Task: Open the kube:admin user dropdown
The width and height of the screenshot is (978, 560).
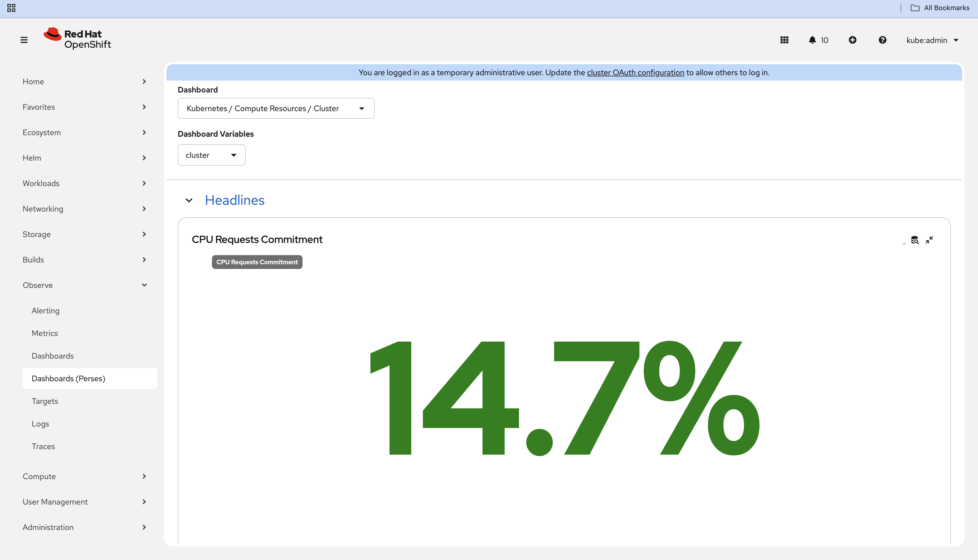Action: [932, 40]
